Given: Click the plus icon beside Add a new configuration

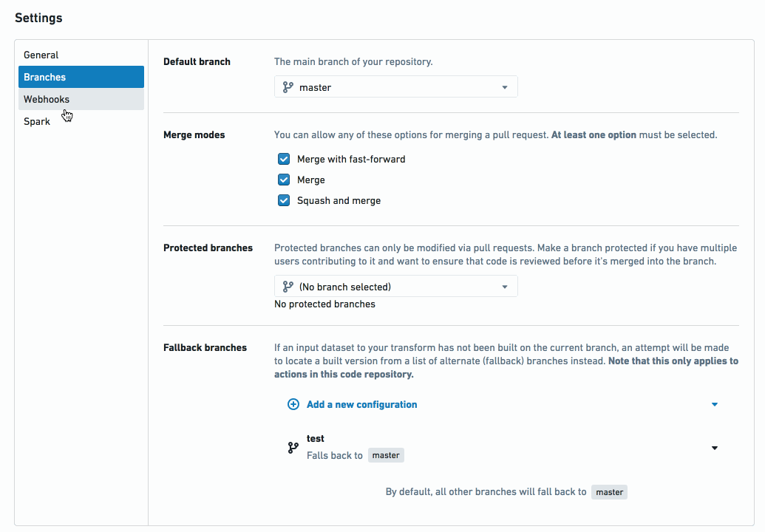Looking at the screenshot, I should pos(293,404).
